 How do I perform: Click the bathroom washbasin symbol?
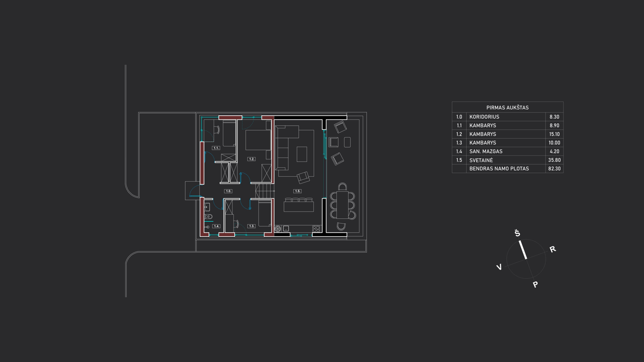pos(207,207)
